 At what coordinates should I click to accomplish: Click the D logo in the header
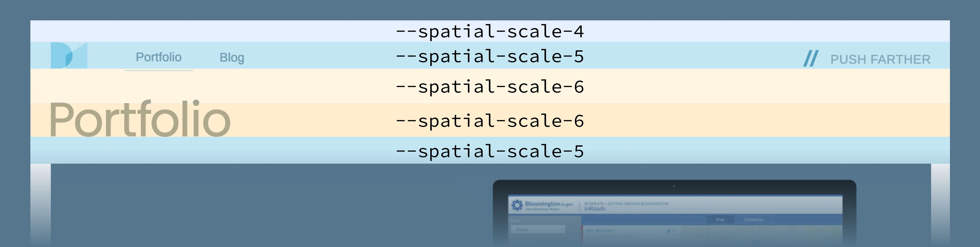tap(69, 56)
